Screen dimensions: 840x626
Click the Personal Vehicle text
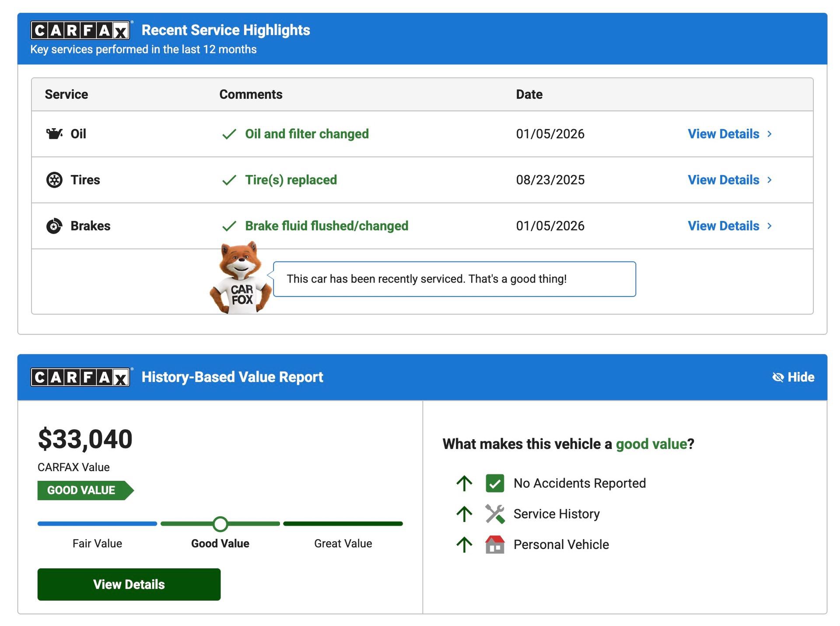[x=561, y=545]
